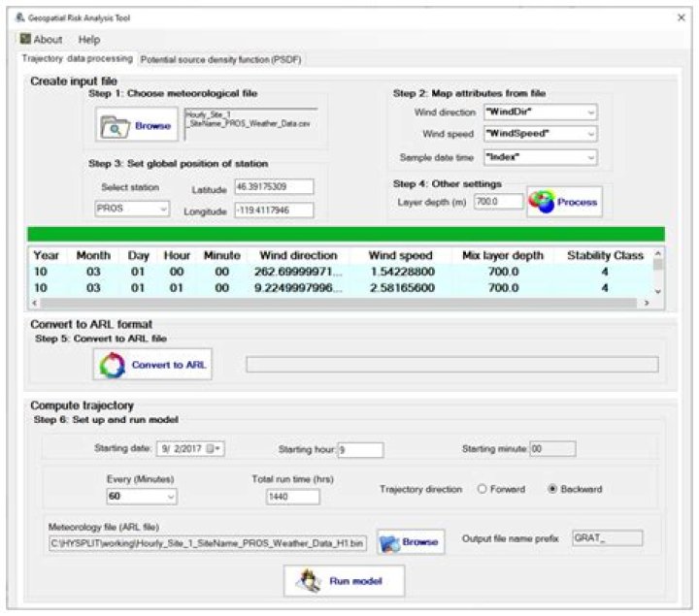699x616 pixels.
Task: Click the Browse icon for ARL meteorology file
Action: [391, 543]
